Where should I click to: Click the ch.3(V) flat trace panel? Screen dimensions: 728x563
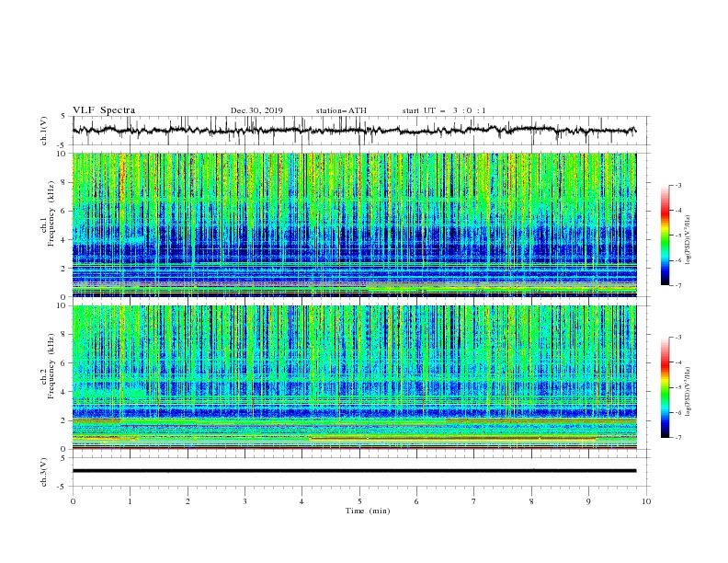(x=361, y=472)
